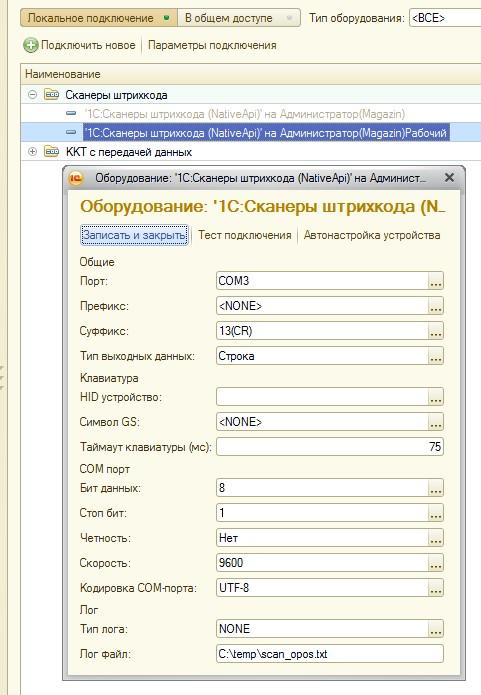Toggle В общем доступе mode button

pyautogui.click(x=239, y=18)
